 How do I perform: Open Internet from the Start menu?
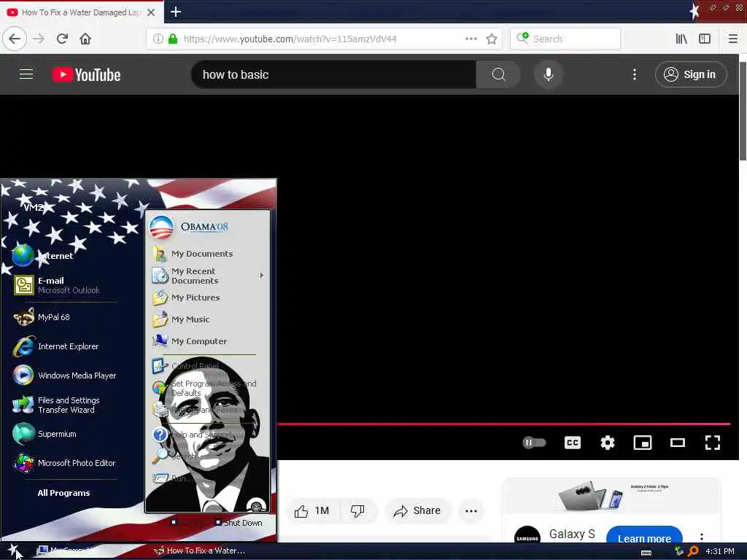pyautogui.click(x=43, y=256)
